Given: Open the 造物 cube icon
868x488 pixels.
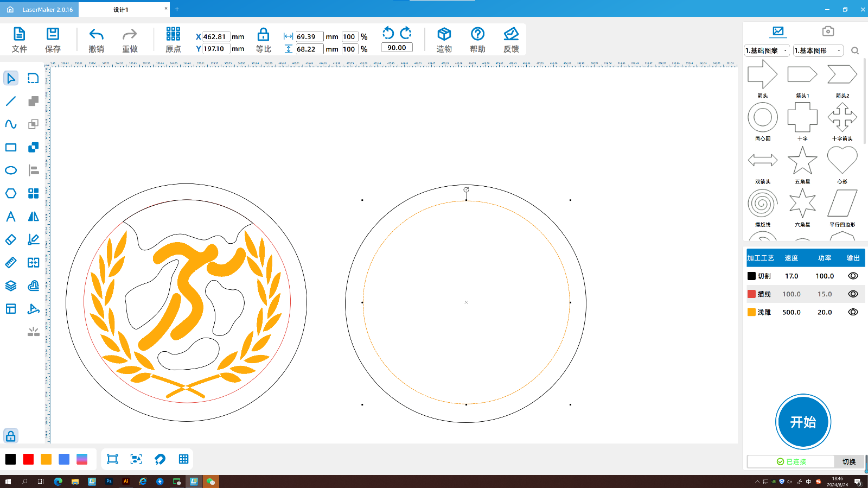Looking at the screenshot, I should pos(444,35).
